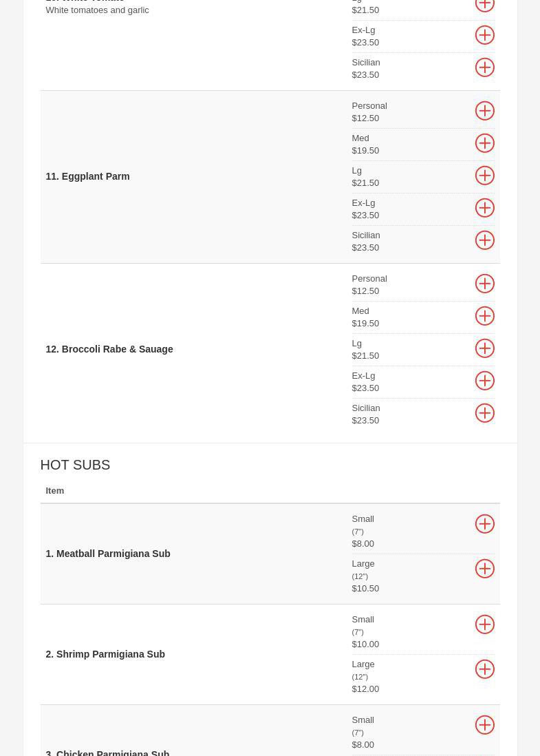Add Sicilian White Tomato pizza

[484, 67]
